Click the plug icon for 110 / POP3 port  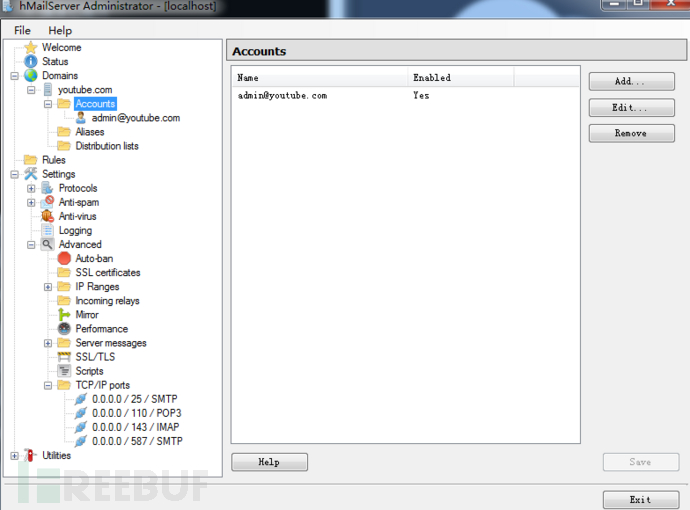[81, 413]
